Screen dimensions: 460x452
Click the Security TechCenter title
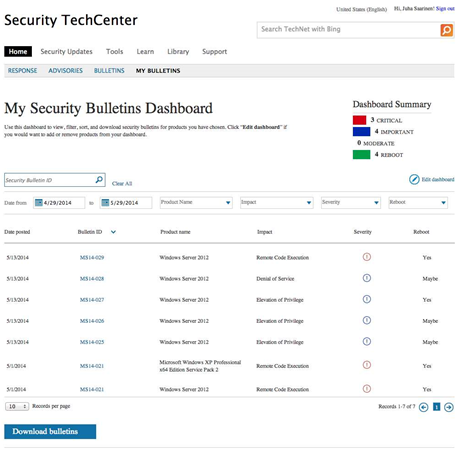point(71,20)
